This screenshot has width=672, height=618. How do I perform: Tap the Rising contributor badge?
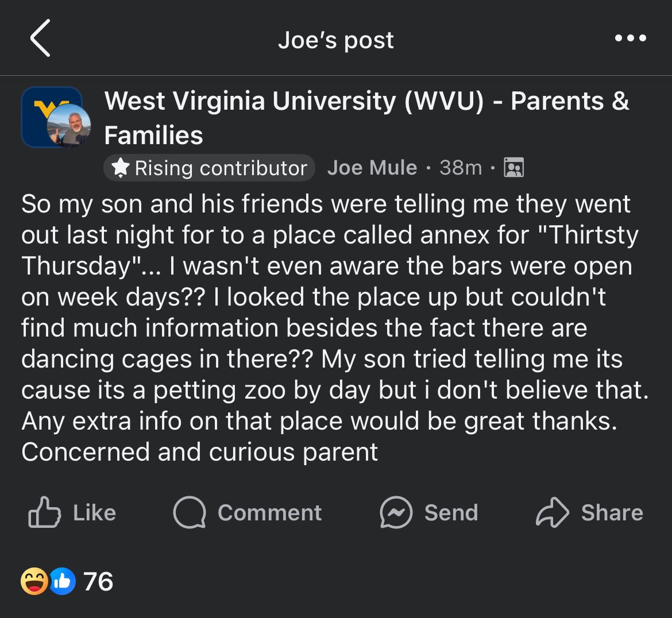coord(209,168)
